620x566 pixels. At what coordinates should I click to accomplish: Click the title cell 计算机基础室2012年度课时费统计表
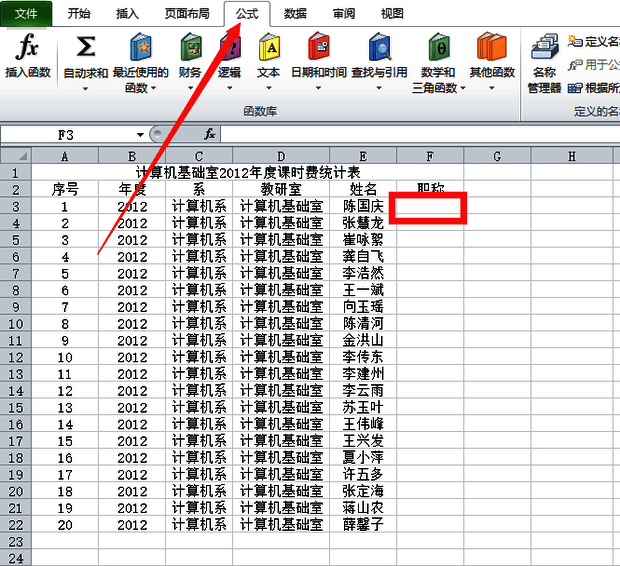[248, 172]
